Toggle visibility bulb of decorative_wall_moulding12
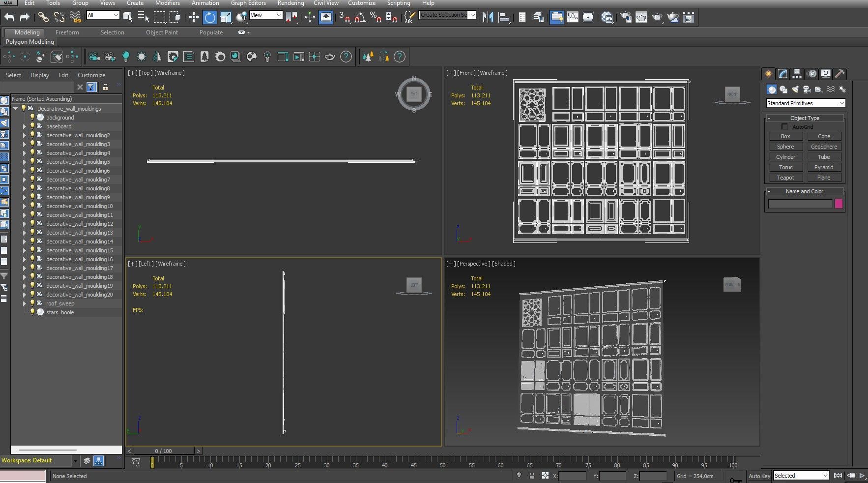The width and height of the screenshot is (868, 483). pos(32,224)
